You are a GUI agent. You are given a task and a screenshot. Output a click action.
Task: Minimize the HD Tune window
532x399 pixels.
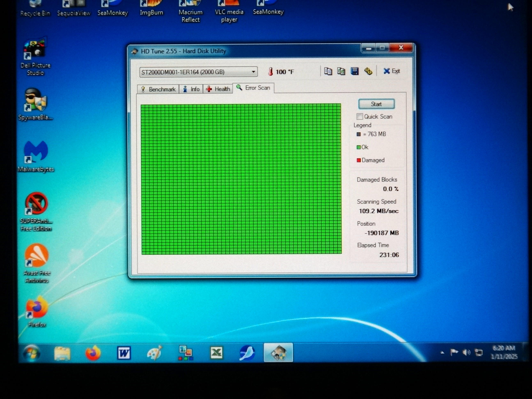tap(369, 48)
